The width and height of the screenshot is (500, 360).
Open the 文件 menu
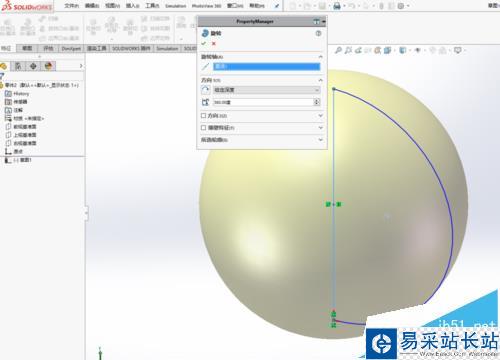pos(72,6)
